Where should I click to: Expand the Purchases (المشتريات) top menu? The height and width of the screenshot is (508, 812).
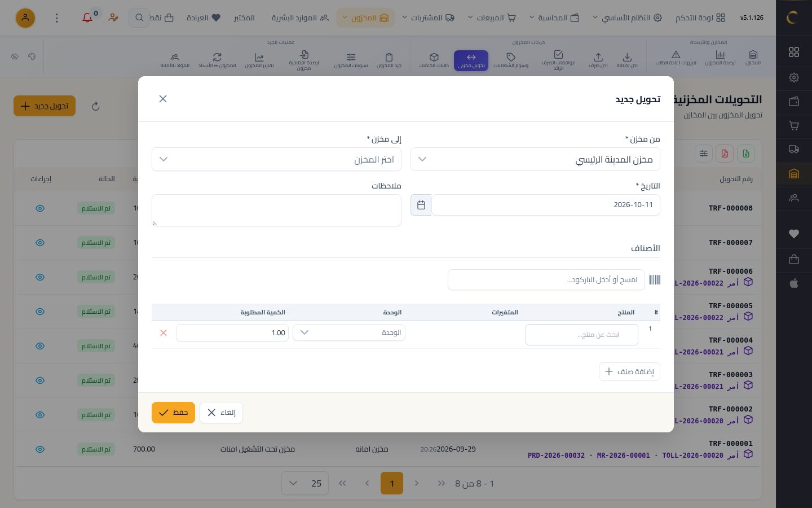coord(428,18)
